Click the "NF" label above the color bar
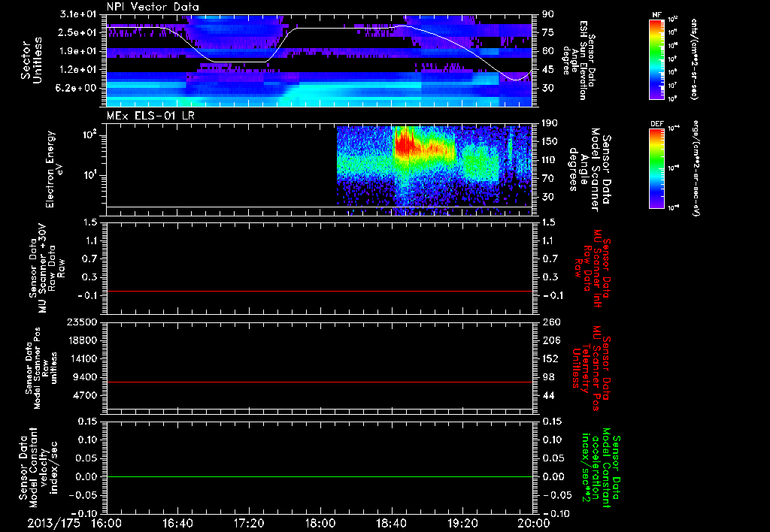The width and height of the screenshot is (770, 532). pos(657,15)
